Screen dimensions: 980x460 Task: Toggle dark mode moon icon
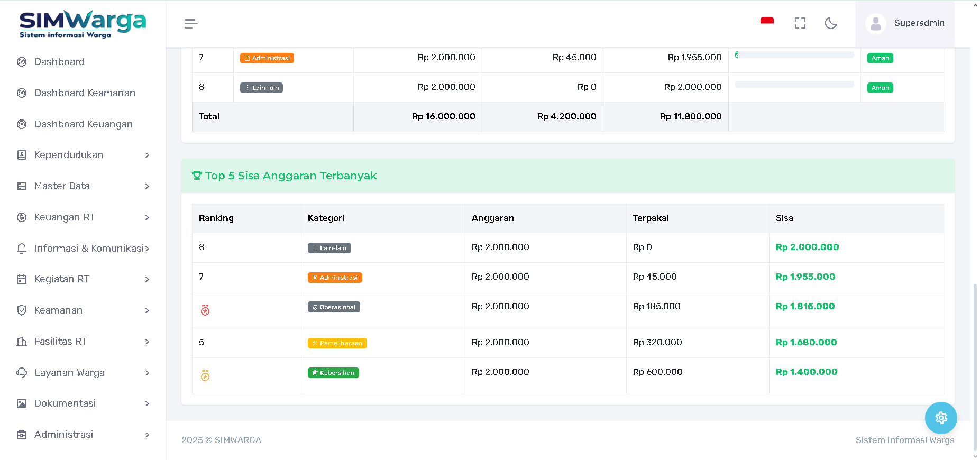click(831, 23)
